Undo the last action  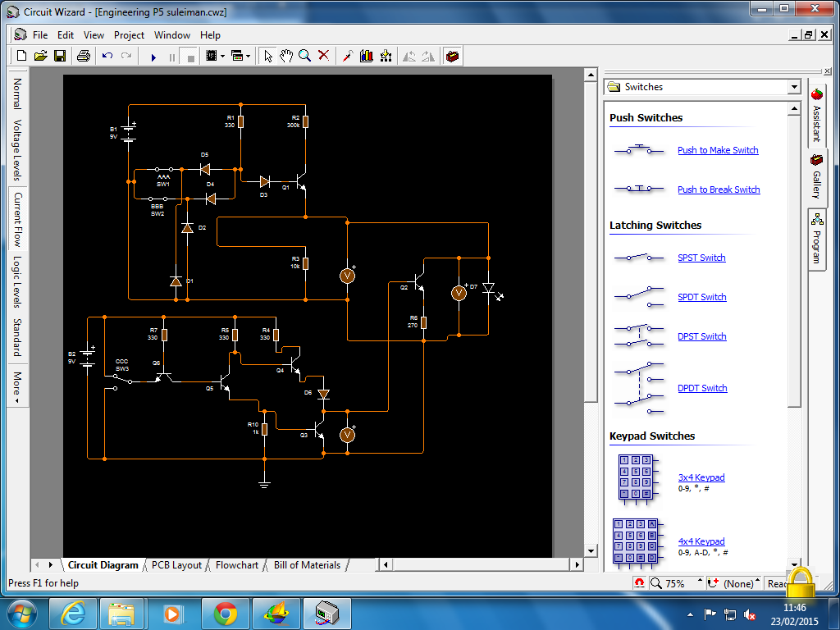pos(107,56)
